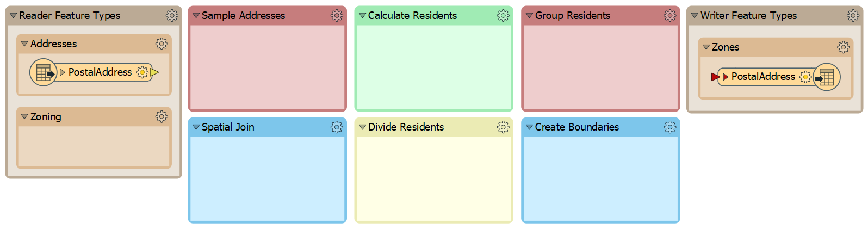Click the Create Boundaries gear icon
The width and height of the screenshot is (868, 229).
pyautogui.click(x=670, y=127)
